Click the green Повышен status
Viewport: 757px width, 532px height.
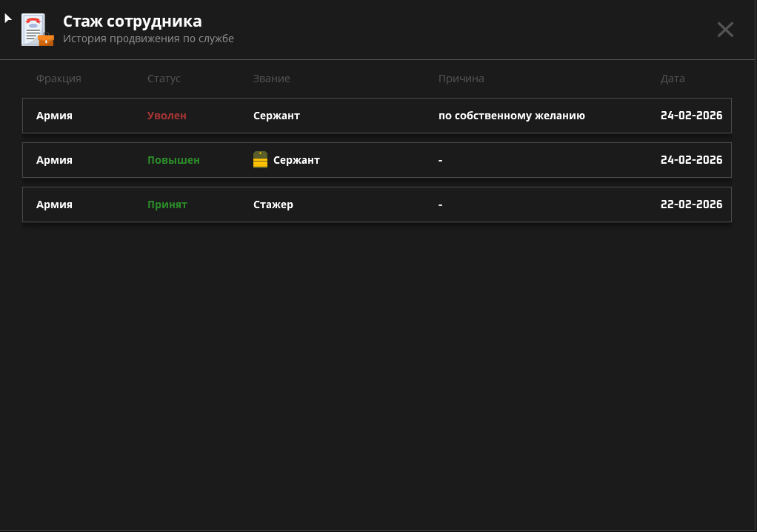(x=173, y=160)
